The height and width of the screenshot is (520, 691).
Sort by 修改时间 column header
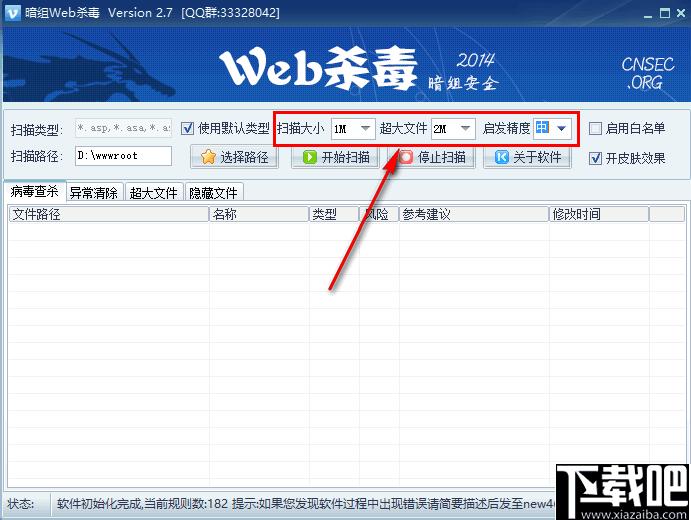coord(599,214)
